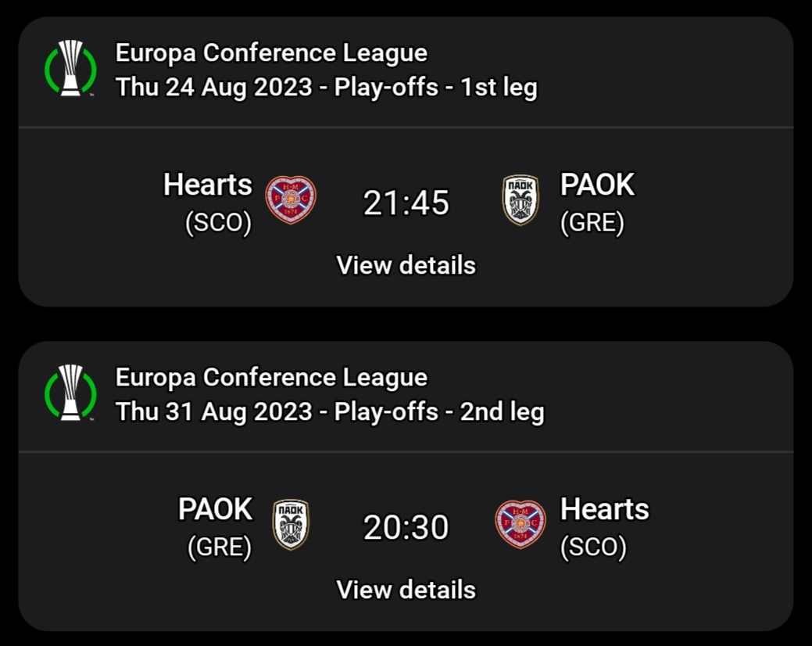Screen dimensions: 812x646
Task: Click the Europa Conference League title on the 1st leg card
Action: [271, 53]
